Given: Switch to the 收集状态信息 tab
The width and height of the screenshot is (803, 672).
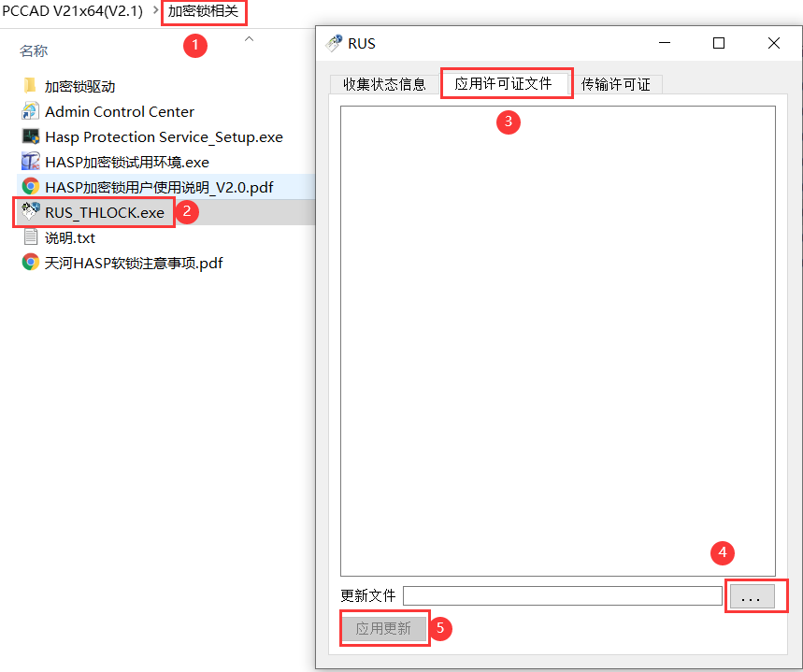Looking at the screenshot, I should [384, 84].
